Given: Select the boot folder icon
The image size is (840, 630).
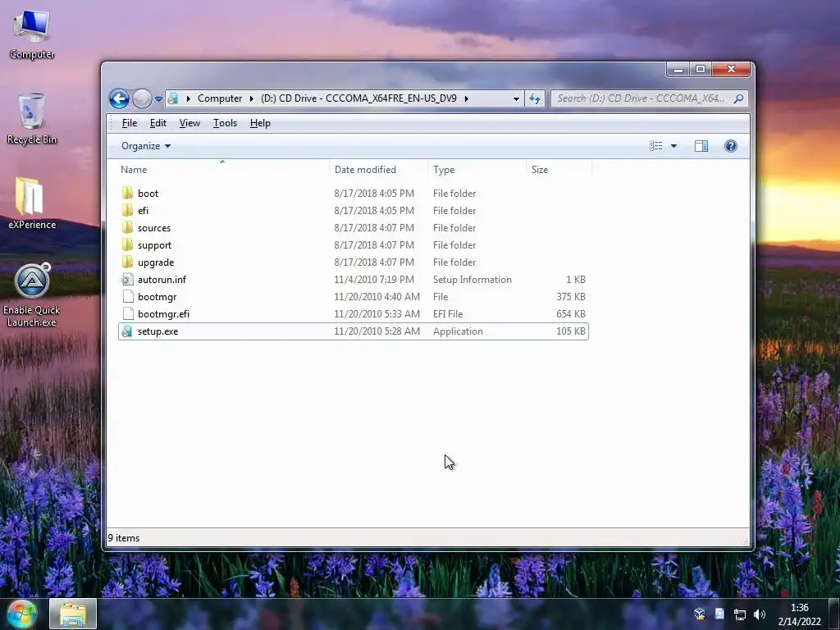Looking at the screenshot, I should point(127,193).
